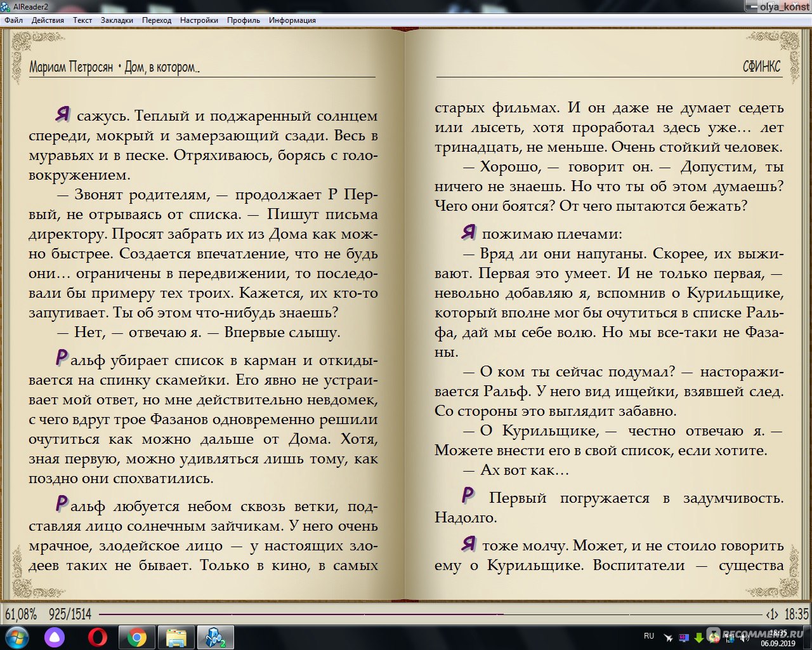Viewport: 812px width, 650px height.
Task: Open the Windows Start menu
Action: pos(16,637)
